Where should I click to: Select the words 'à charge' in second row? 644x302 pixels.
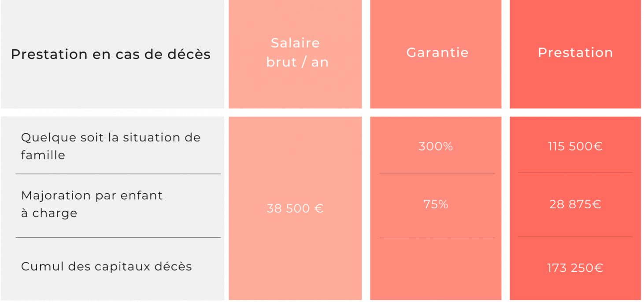click(x=49, y=214)
